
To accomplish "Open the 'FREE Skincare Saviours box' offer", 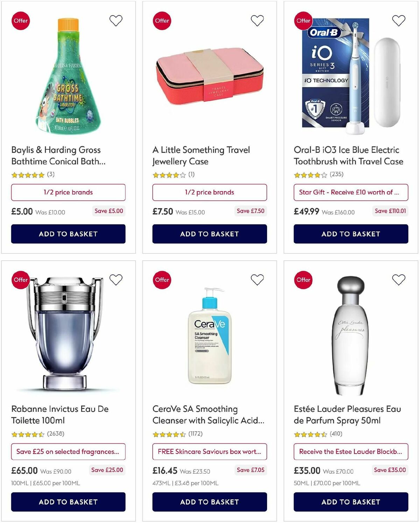I will coord(210,452).
